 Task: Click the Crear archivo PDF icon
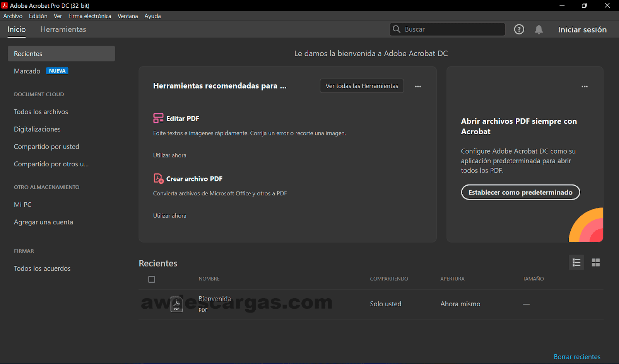[158, 178]
